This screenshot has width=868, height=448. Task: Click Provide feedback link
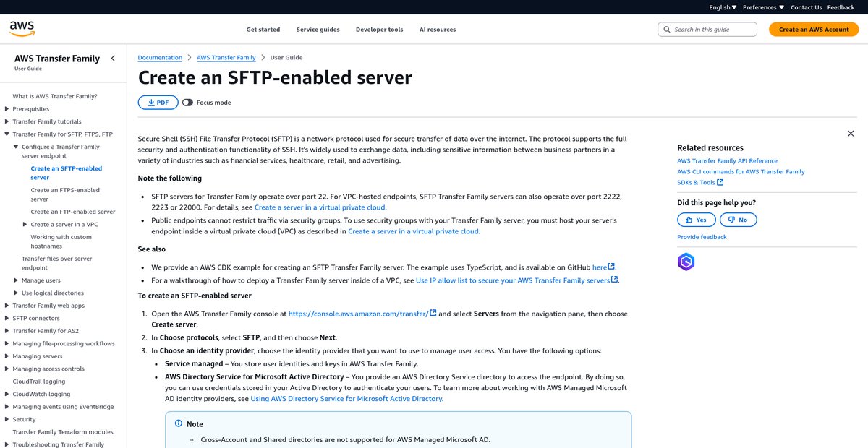point(702,237)
